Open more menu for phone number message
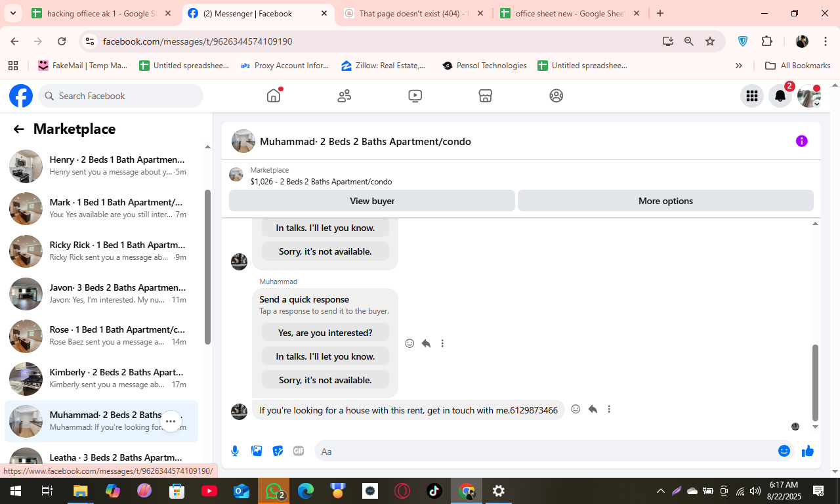This screenshot has height=504, width=840. tap(609, 409)
